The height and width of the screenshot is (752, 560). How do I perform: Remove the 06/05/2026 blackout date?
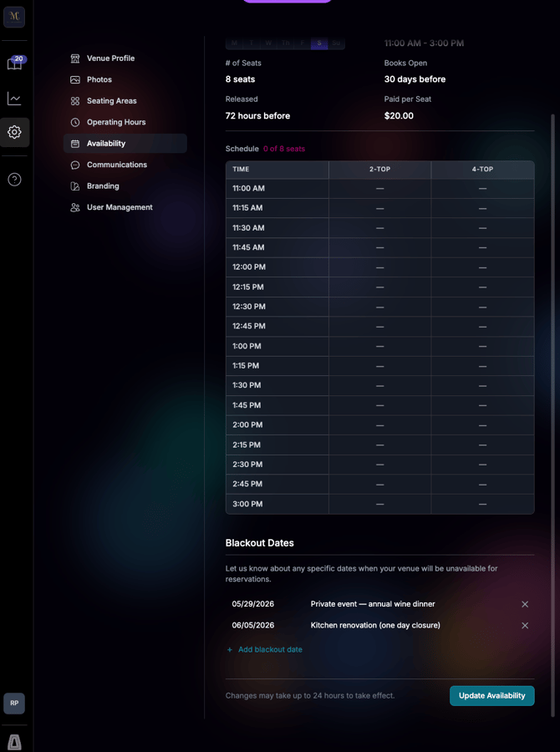click(525, 625)
